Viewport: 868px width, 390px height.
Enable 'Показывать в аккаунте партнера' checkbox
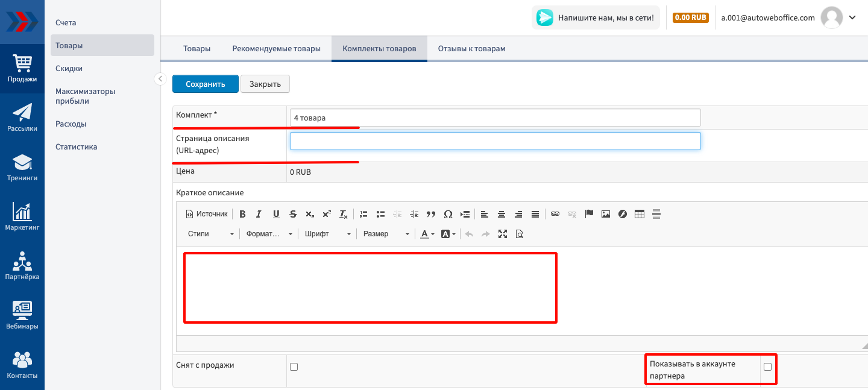(x=767, y=366)
